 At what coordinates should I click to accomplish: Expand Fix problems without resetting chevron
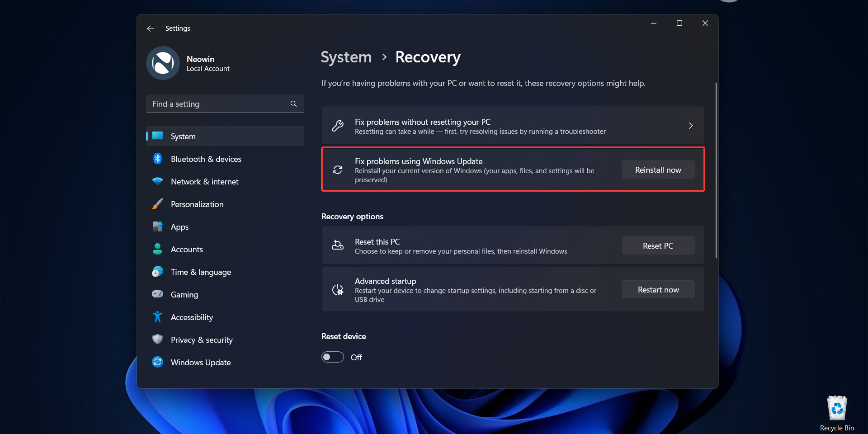tap(690, 126)
